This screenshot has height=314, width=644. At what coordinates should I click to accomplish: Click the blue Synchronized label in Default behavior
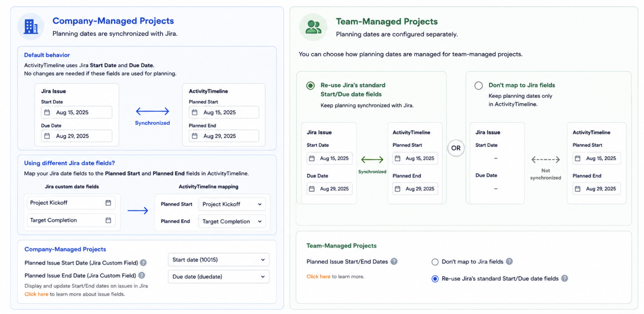(x=152, y=123)
